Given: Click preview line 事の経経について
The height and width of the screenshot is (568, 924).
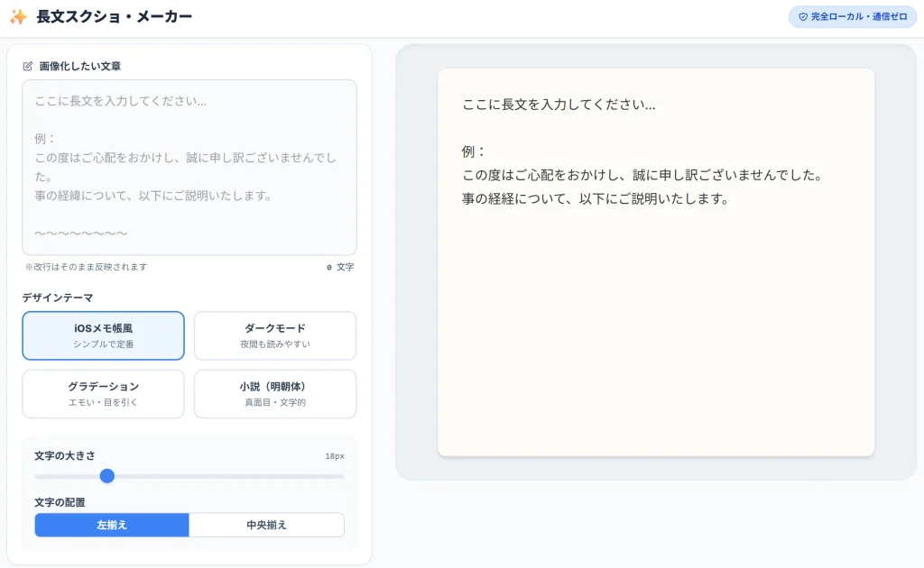Looking at the screenshot, I should (x=596, y=199).
